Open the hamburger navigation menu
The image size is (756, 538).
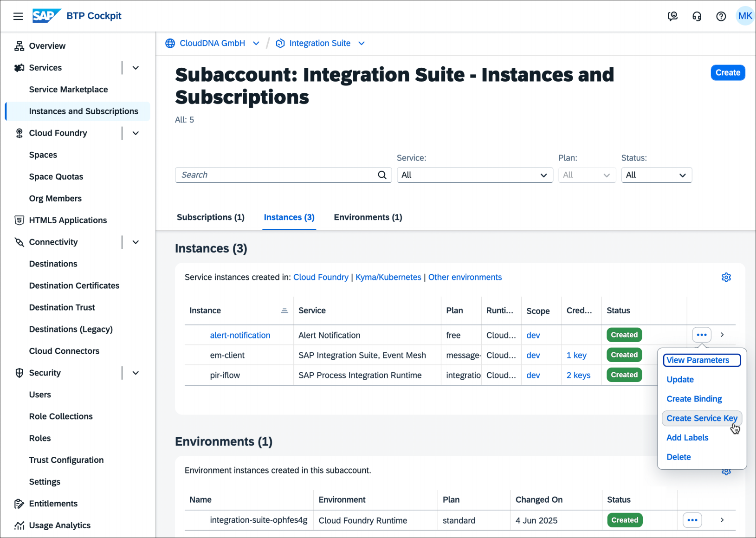18,16
